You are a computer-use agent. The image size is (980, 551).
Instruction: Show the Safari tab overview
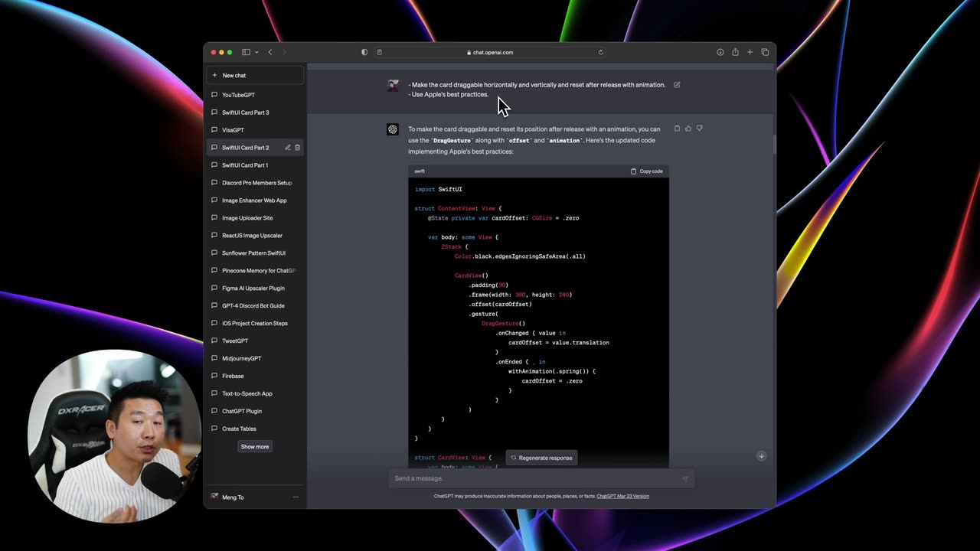(x=765, y=52)
